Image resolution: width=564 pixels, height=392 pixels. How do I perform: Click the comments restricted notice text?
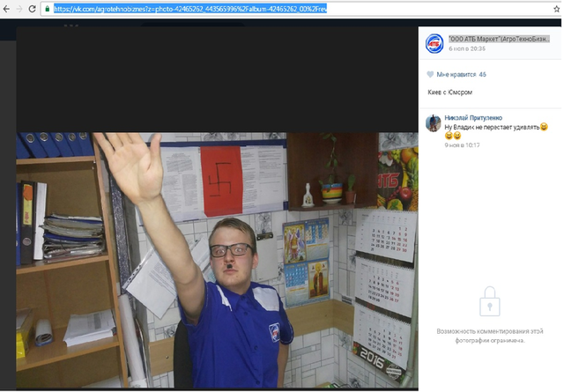[x=489, y=337]
